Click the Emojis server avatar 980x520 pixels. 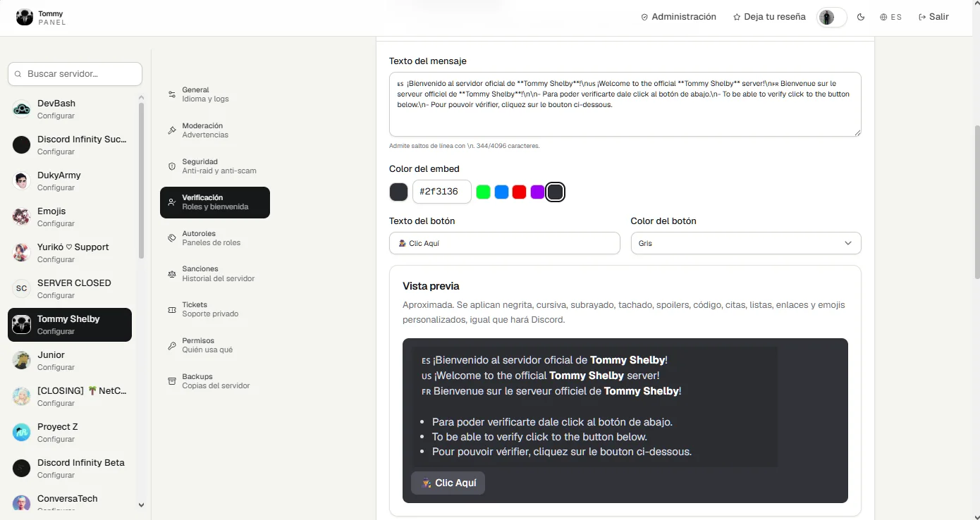(x=22, y=217)
